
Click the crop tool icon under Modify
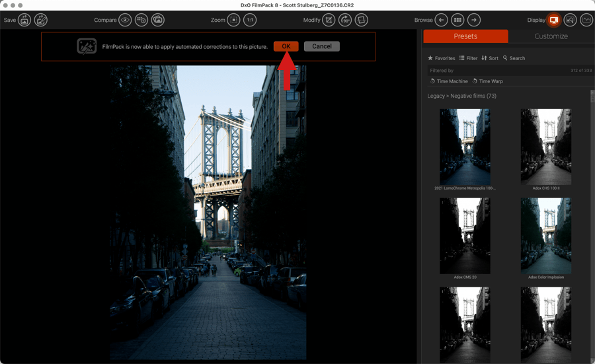329,20
